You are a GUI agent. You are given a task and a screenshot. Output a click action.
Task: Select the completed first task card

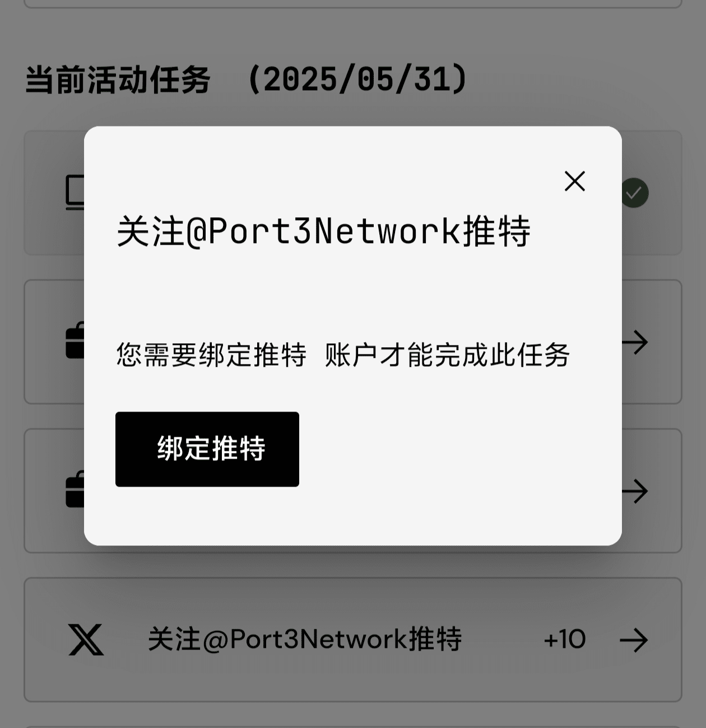pyautogui.click(x=353, y=193)
